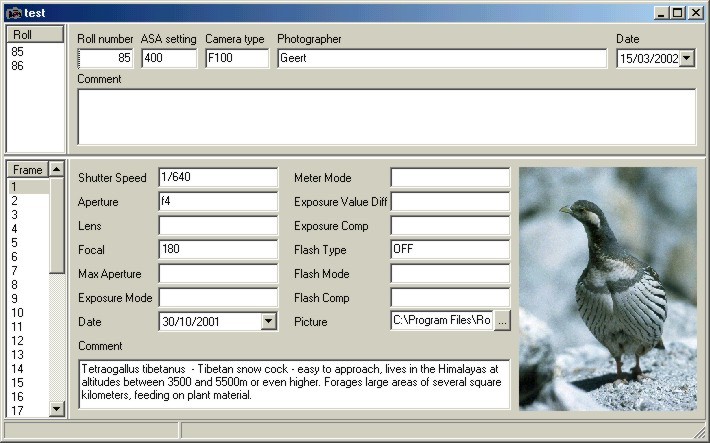Select frame 14 in the Frame list
The width and height of the screenshot is (710, 443).
28,369
